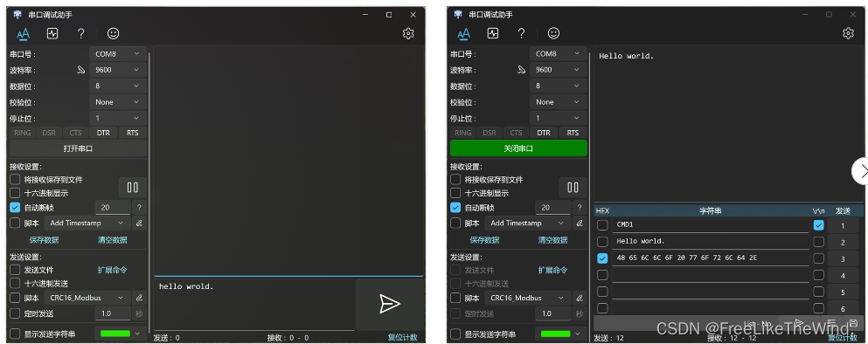Viewport: 868px width, 344px height.
Task: Check the newline box for Hello world. row
Action: (818, 242)
